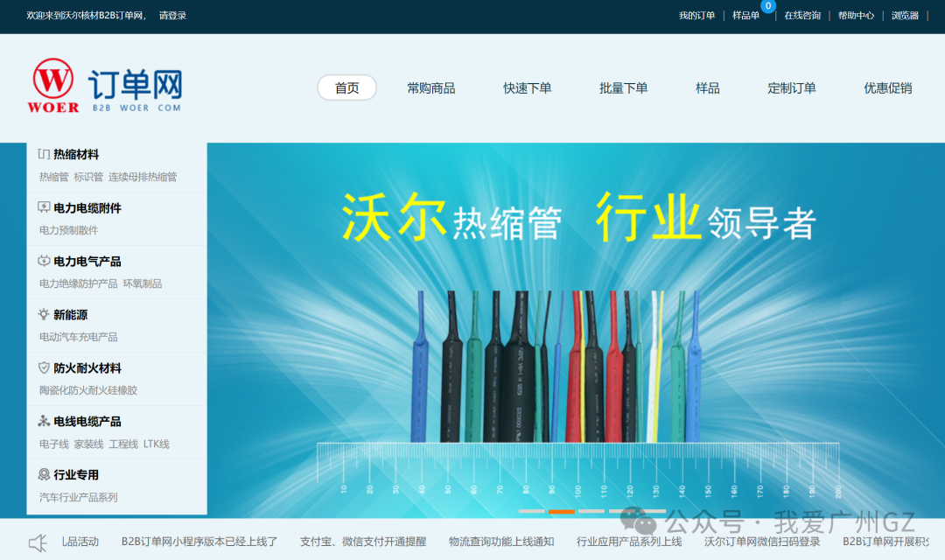Select the 家装线 subcategory

tap(88, 444)
